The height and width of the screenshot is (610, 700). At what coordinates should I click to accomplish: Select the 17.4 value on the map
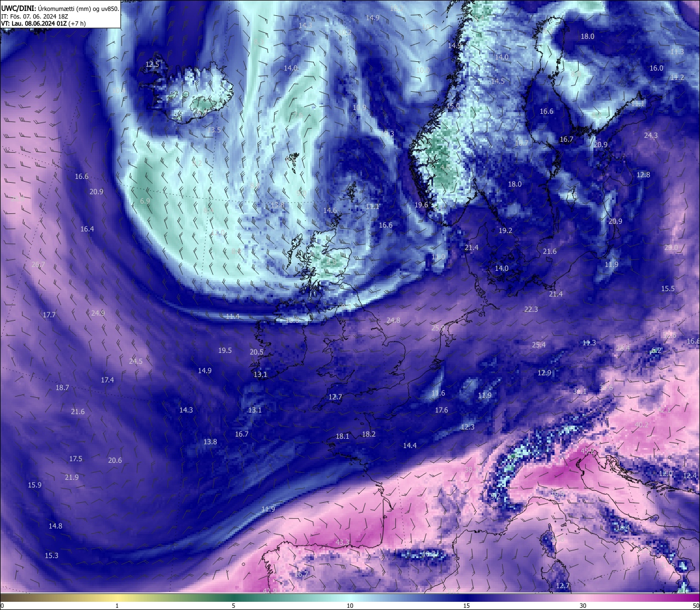(107, 380)
